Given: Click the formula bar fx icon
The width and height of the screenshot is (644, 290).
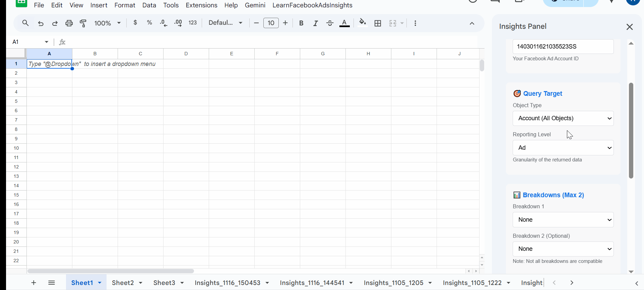Looking at the screenshot, I should pyautogui.click(x=62, y=42).
